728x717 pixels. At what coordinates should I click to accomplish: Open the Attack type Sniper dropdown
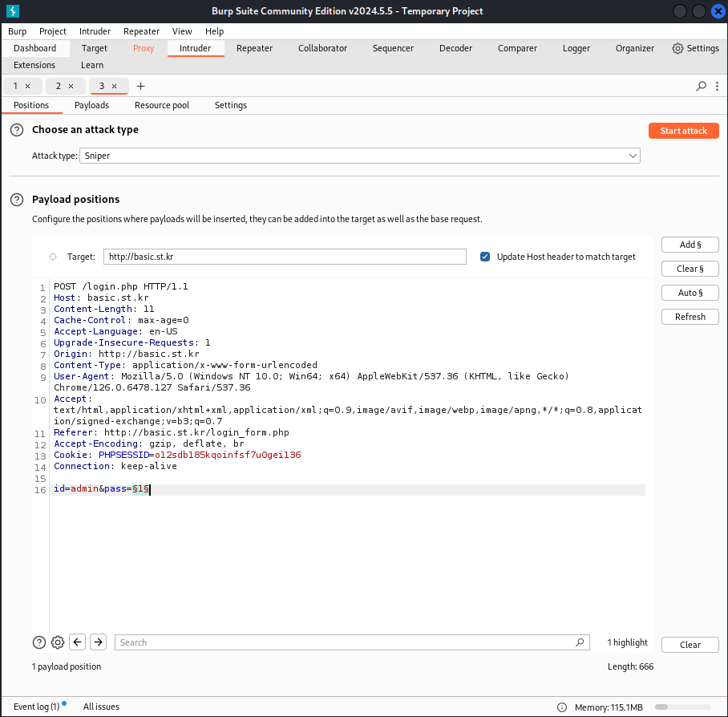click(x=360, y=156)
